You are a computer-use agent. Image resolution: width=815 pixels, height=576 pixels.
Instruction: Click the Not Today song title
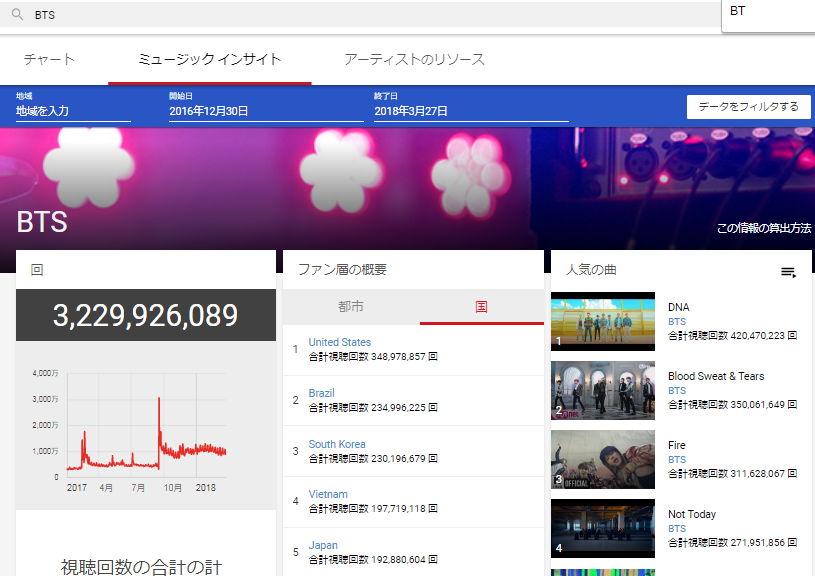click(692, 514)
